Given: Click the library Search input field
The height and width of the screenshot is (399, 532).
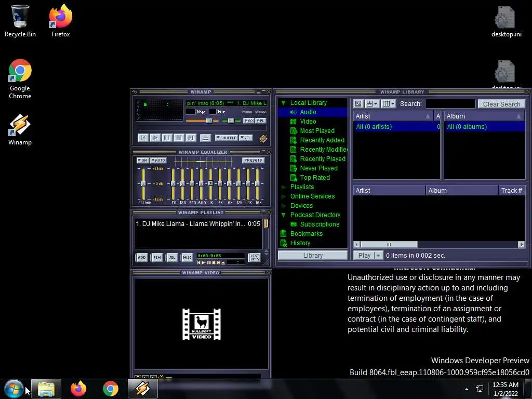Looking at the screenshot, I should tap(450, 104).
